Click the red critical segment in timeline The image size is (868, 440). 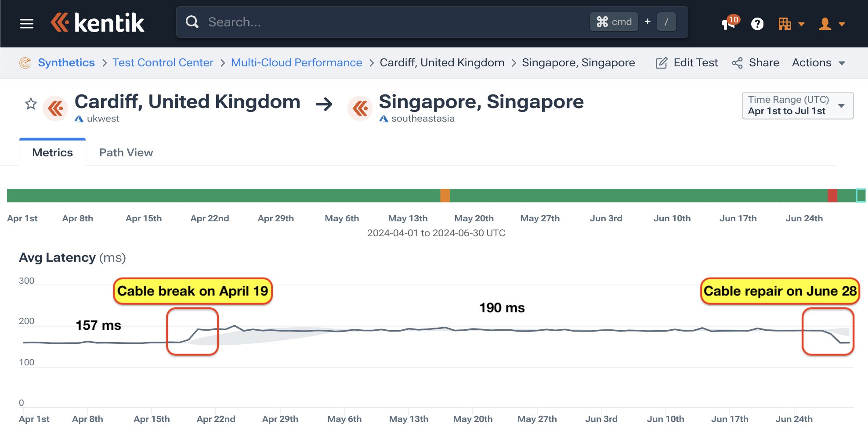pos(832,195)
